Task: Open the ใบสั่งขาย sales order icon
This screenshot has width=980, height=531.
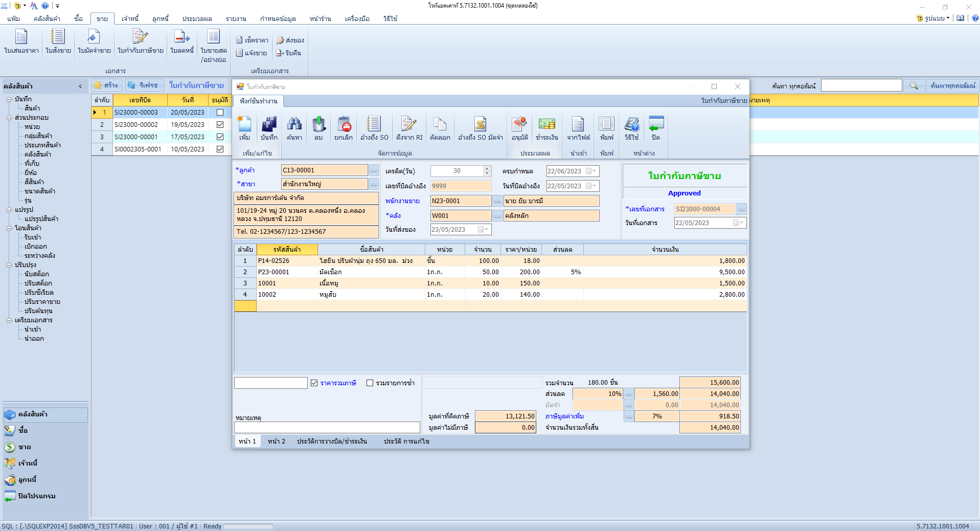Action: [58, 42]
